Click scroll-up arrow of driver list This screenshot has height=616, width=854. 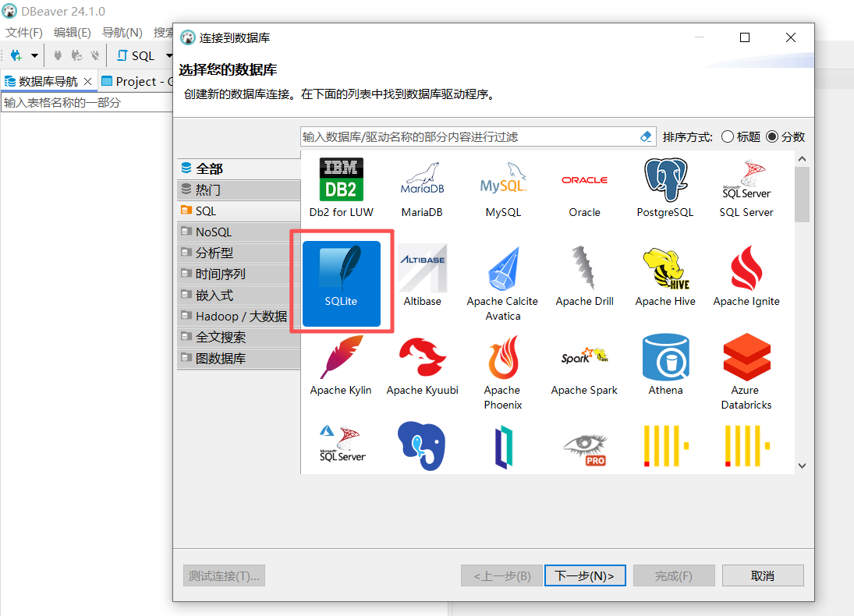click(x=802, y=158)
